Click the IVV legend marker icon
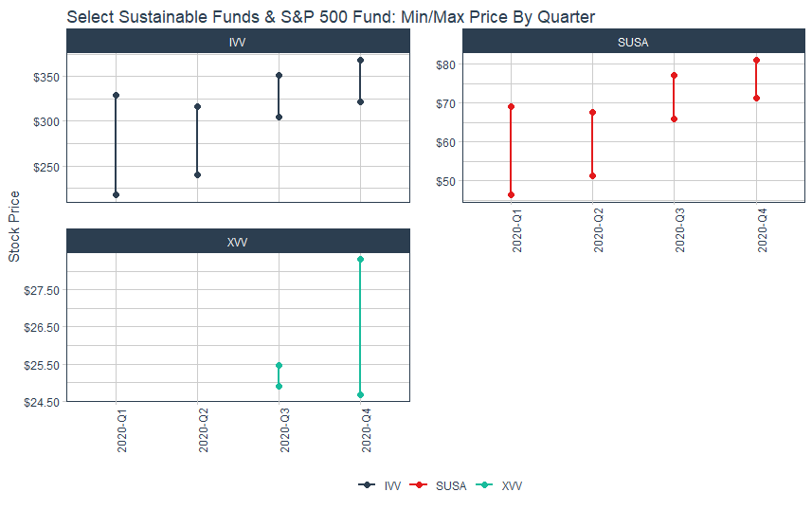This screenshot has height=510, width=812. (x=367, y=485)
